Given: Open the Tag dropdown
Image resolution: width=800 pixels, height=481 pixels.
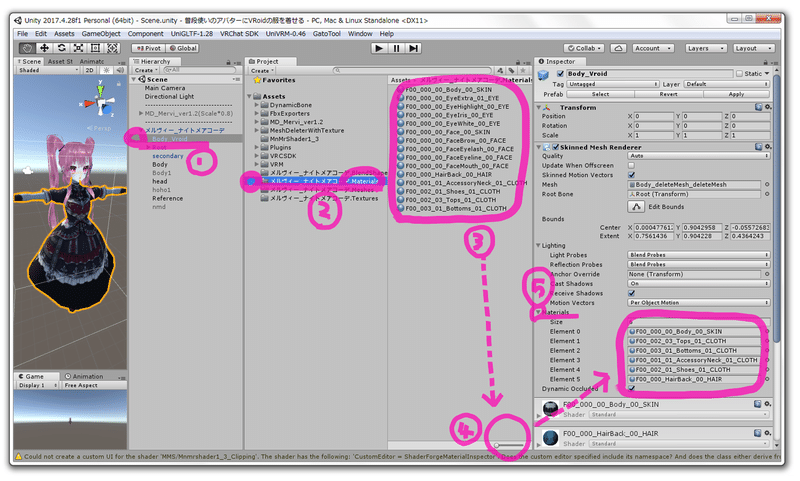Looking at the screenshot, I should 613,85.
